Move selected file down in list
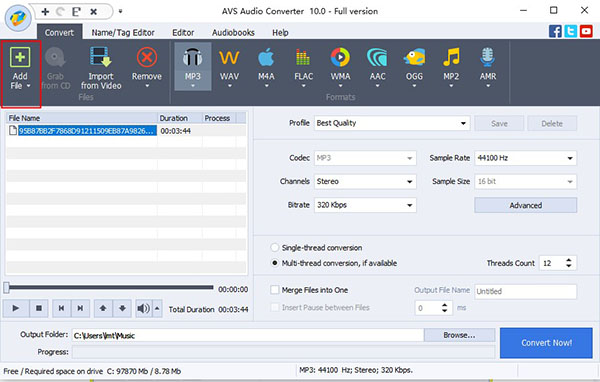Image resolution: width=600 pixels, height=382 pixels. point(122,308)
